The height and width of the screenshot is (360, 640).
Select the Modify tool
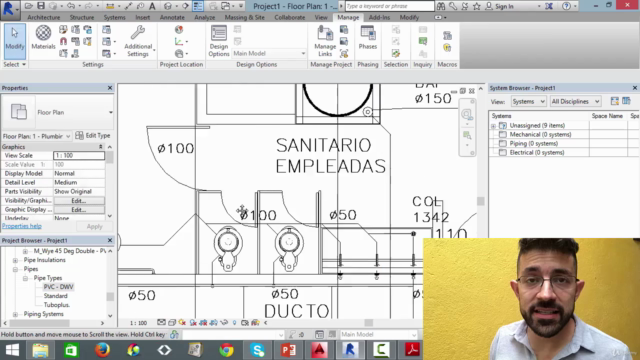tap(15, 41)
